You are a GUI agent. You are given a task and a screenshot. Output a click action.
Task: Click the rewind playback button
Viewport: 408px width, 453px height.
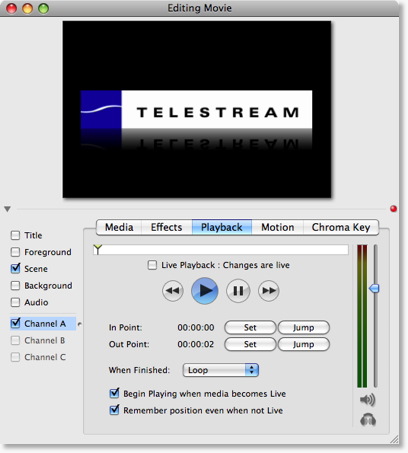pos(173,291)
